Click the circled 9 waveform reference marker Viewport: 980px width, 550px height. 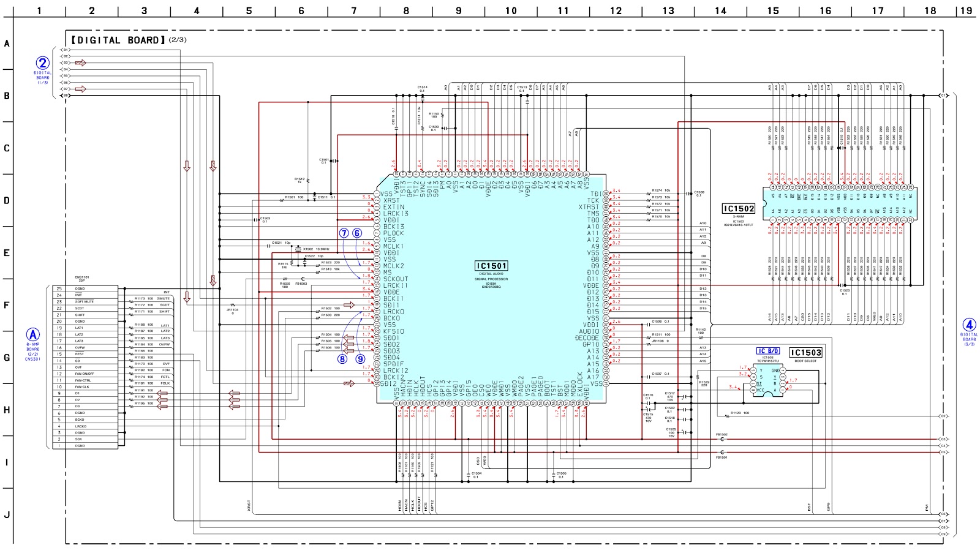(360, 360)
